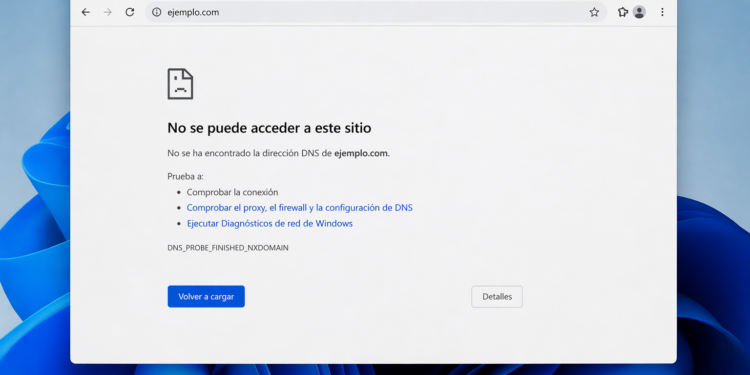The width and height of the screenshot is (750, 375).
Task: Click the sad page error icon
Action: [180, 84]
